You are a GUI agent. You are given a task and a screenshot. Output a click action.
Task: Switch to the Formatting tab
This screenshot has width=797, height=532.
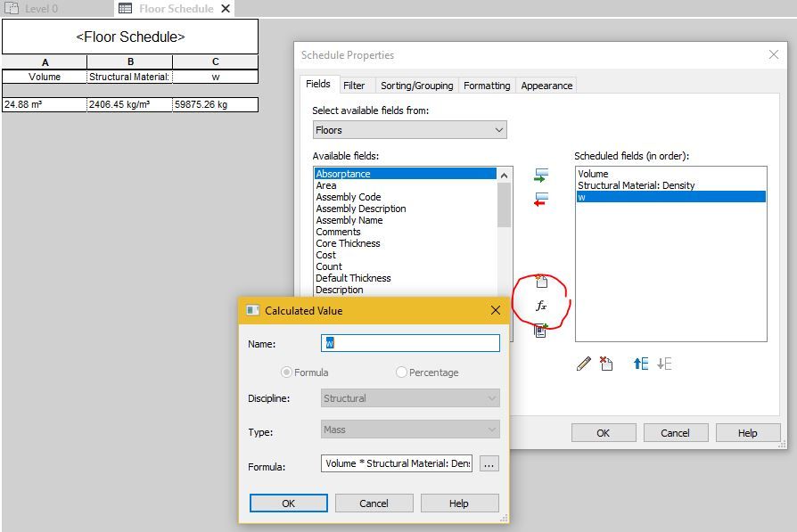pyautogui.click(x=487, y=86)
